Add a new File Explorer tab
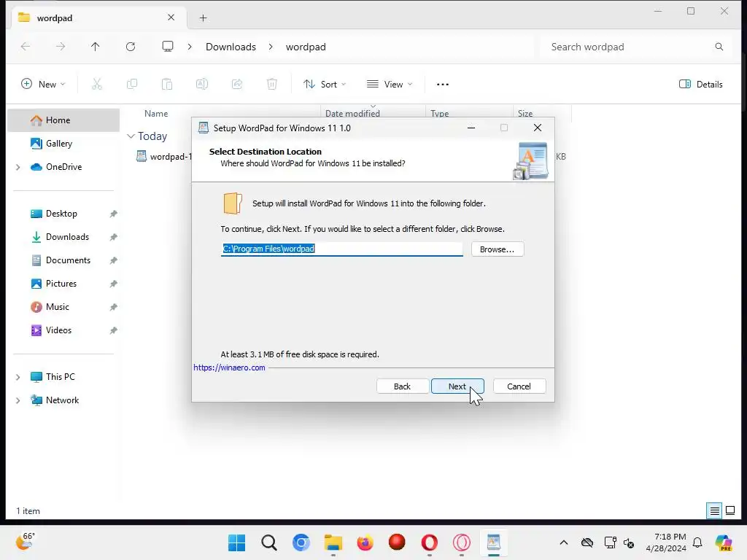 (x=204, y=18)
